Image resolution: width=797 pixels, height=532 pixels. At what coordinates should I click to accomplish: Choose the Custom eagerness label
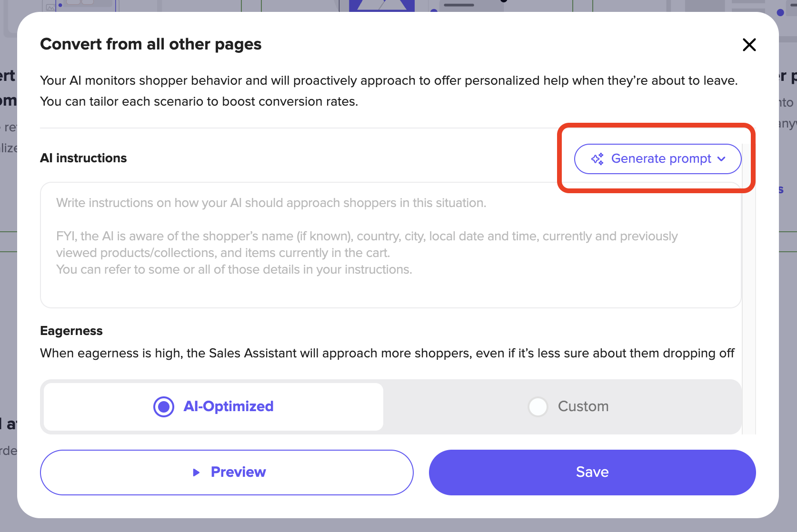pos(583,406)
